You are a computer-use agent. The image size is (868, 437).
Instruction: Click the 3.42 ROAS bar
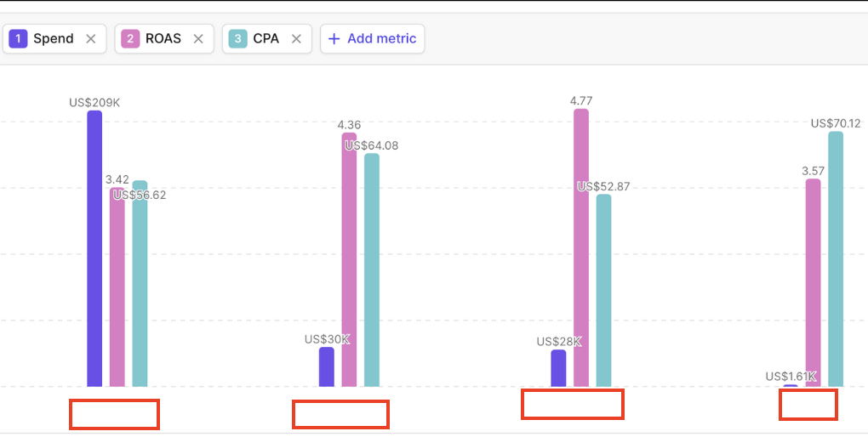tap(117, 287)
